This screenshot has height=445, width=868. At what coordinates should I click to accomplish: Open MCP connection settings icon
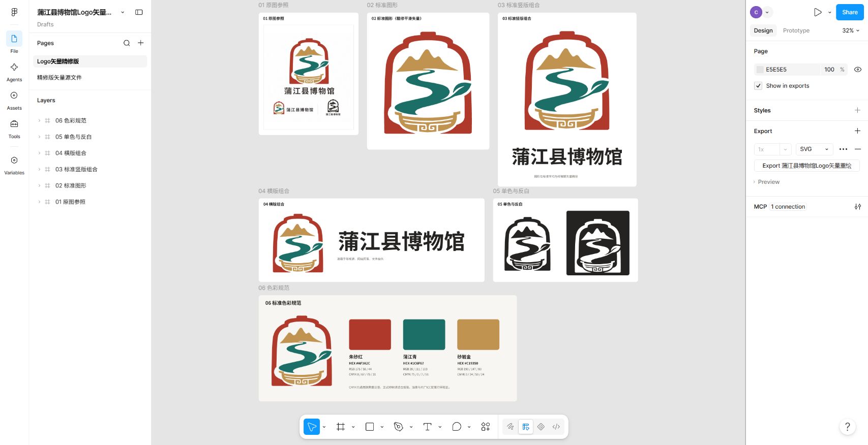click(858, 207)
